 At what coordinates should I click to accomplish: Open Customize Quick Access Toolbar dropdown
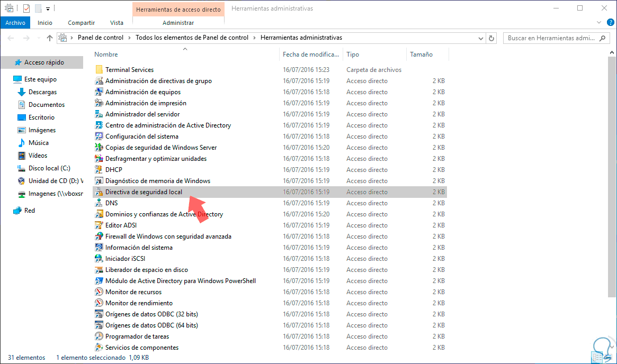pos(48,8)
